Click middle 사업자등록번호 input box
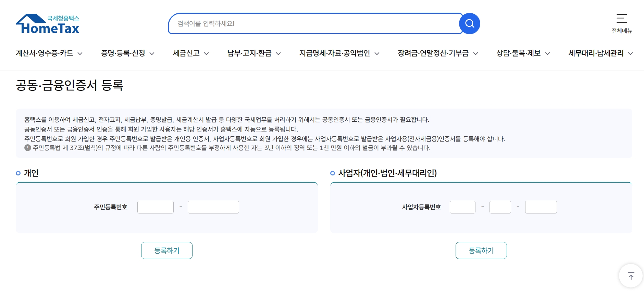The height and width of the screenshot is (294, 644). 500,207
